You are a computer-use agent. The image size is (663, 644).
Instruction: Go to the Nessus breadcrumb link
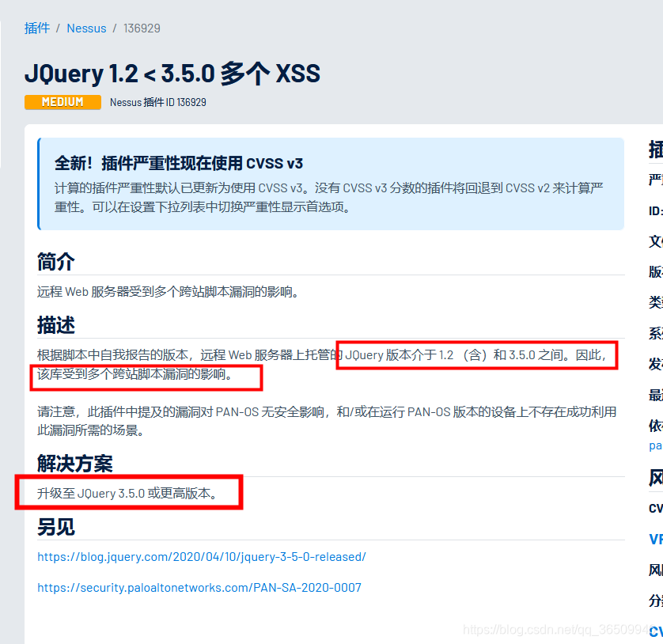pos(87,28)
